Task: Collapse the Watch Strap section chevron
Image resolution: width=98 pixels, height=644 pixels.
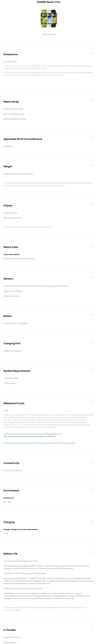Action: [x=93, y=100]
